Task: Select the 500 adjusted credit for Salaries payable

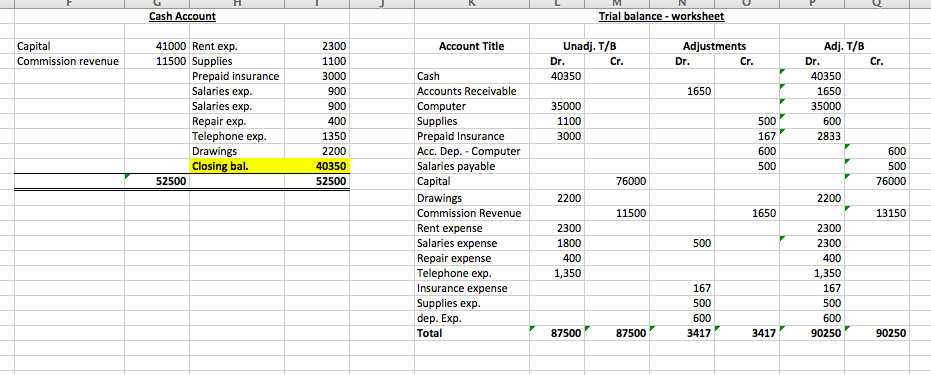Action: [x=877, y=166]
